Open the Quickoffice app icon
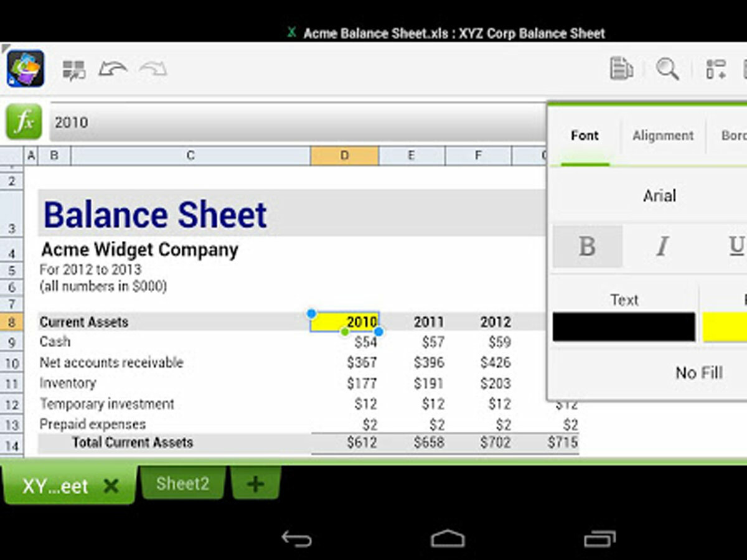 [26, 68]
